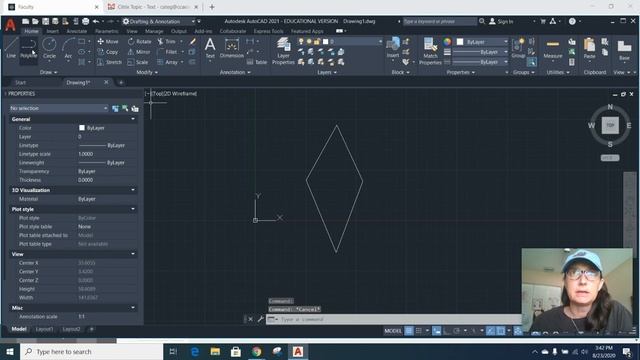Image resolution: width=640 pixels, height=360 pixels.
Task: Open the Text annotation tool
Action: coord(210,48)
